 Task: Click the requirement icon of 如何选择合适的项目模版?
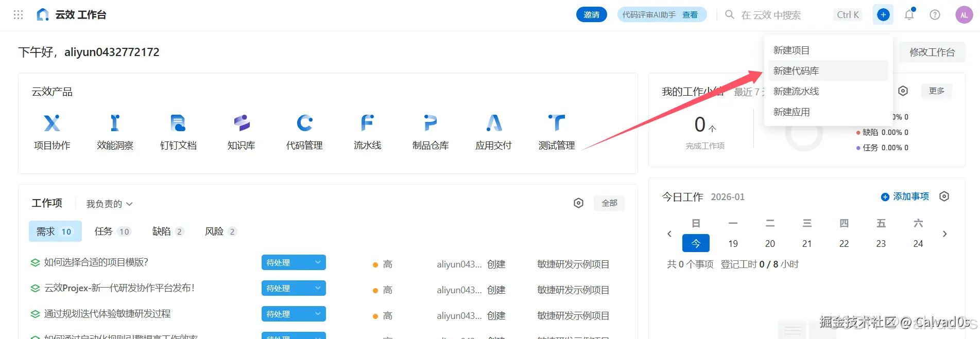35,263
